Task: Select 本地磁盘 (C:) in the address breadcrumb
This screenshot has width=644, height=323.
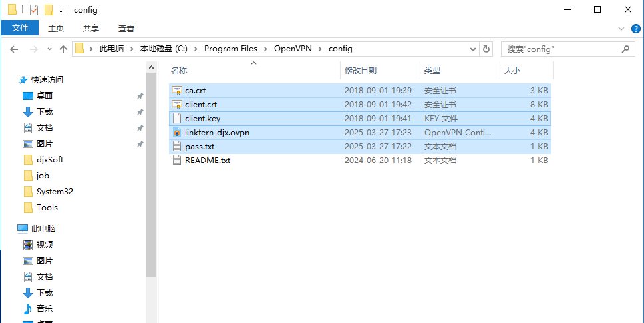Action: [x=164, y=49]
